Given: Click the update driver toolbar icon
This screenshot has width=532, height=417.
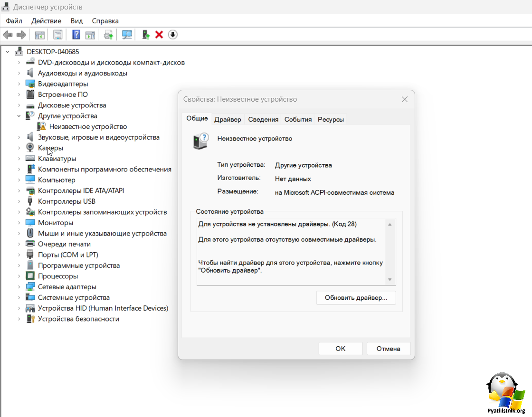Looking at the screenshot, I should [x=146, y=35].
